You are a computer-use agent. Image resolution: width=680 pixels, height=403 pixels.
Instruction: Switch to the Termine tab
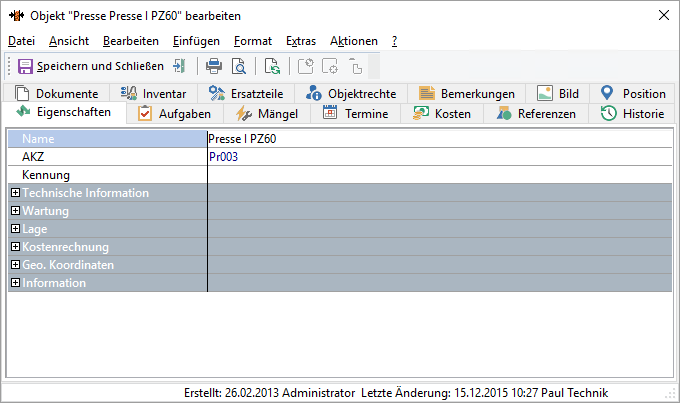(356, 114)
